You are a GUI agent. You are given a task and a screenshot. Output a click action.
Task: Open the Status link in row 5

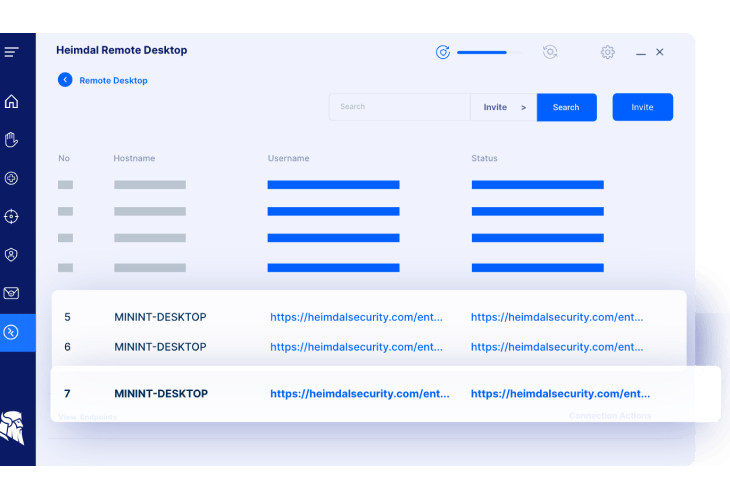pyautogui.click(x=557, y=317)
